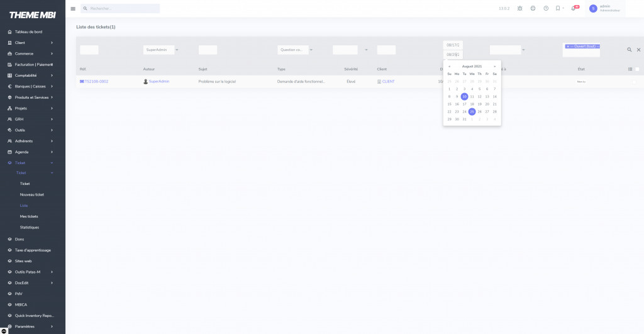Expand the Commerce sidebar menu
This screenshot has height=334, width=644.
tap(52, 53)
